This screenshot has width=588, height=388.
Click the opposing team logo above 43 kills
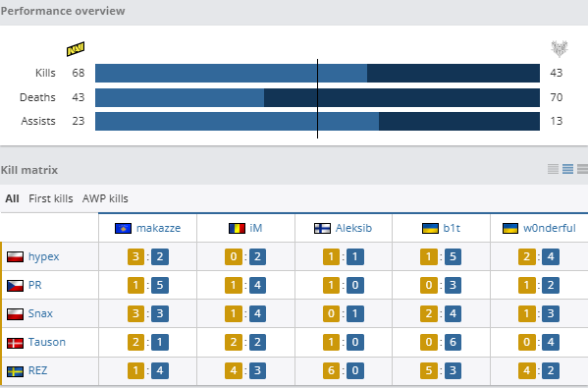[x=560, y=49]
